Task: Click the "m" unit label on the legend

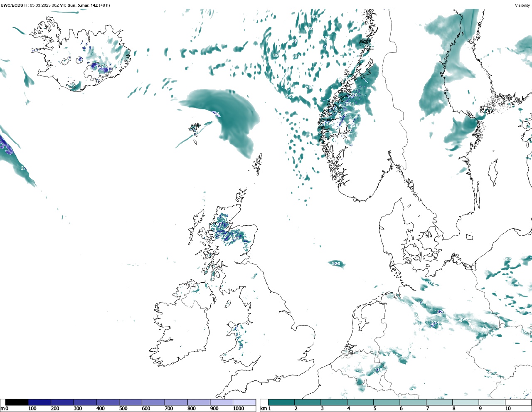Action: point(2,409)
